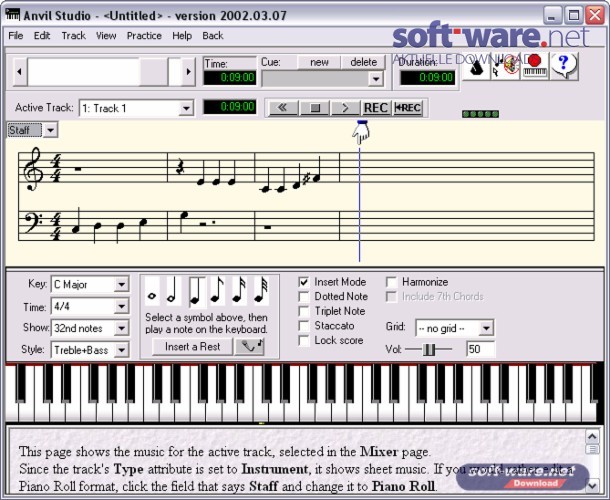Expand the Show 32nd notes dropdown
Image resolution: width=610 pixels, height=500 pixels.
coord(121,328)
